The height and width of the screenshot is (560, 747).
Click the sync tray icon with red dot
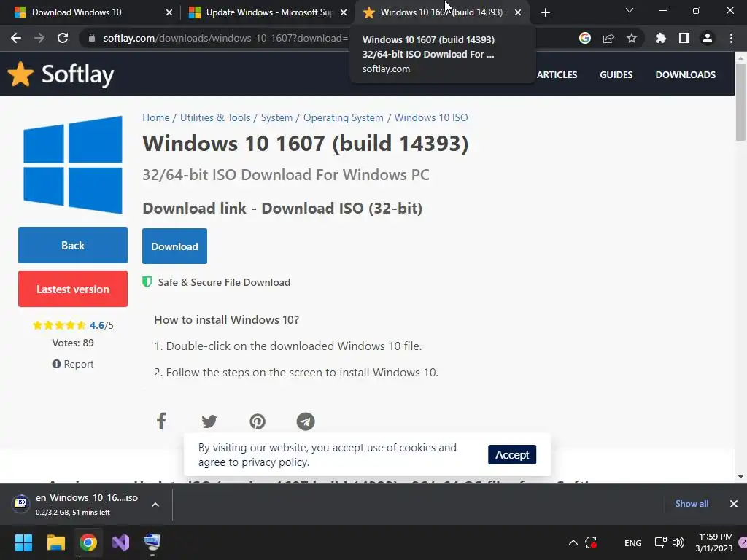(x=591, y=542)
